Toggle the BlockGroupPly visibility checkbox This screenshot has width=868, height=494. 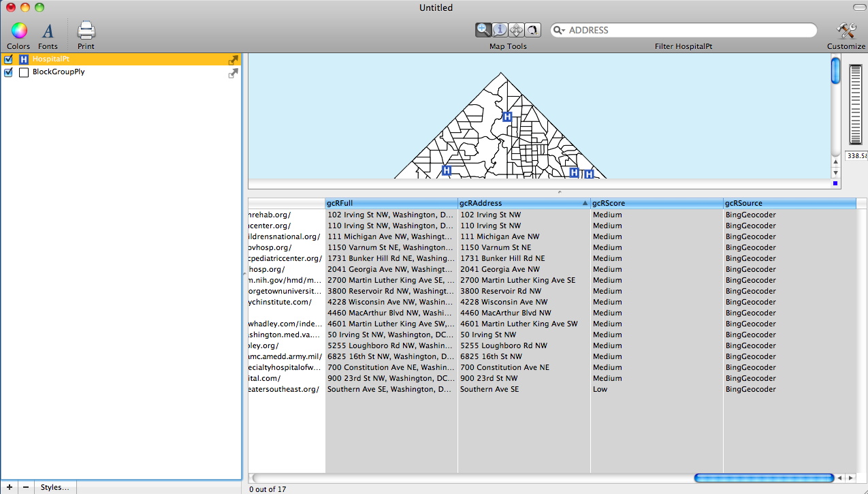coord(8,72)
